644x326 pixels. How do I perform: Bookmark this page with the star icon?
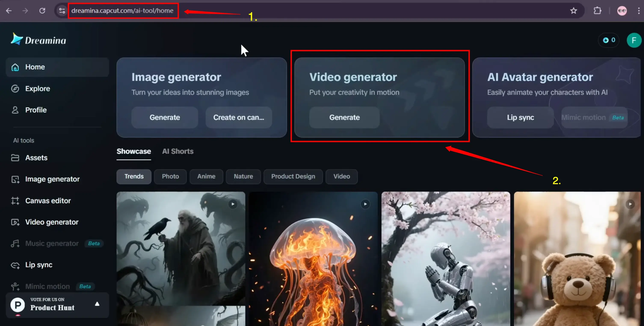[x=573, y=11]
